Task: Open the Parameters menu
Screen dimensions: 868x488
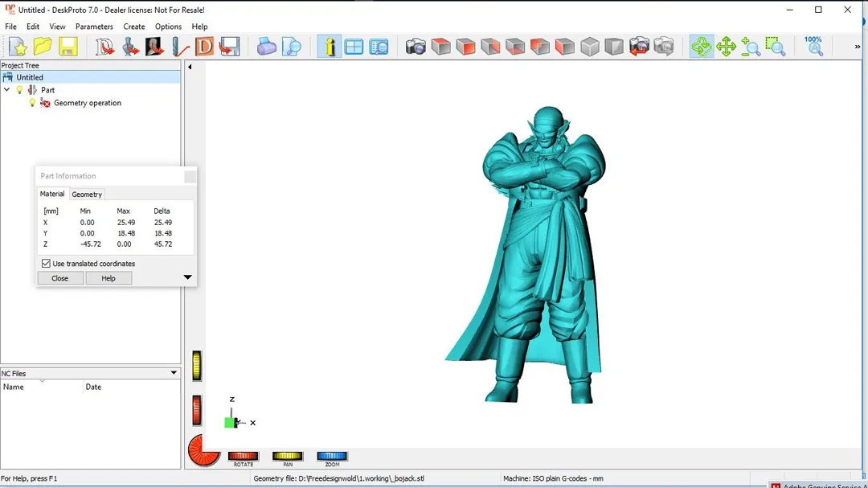Action: coord(94,27)
